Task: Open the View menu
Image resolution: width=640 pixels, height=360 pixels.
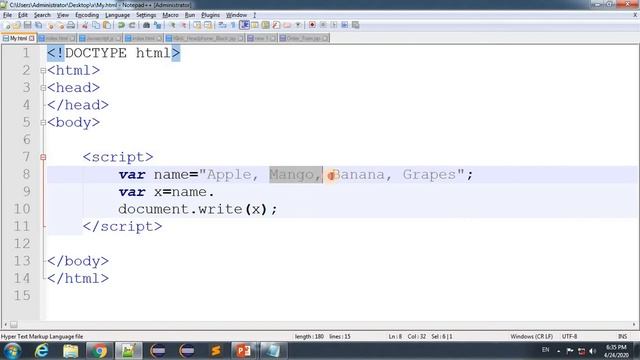Action: click(62, 15)
